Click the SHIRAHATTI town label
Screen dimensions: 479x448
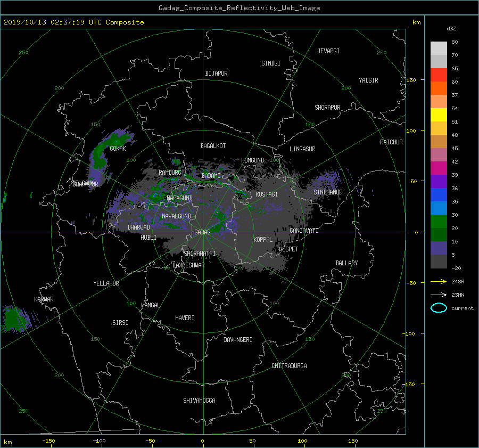(200, 254)
